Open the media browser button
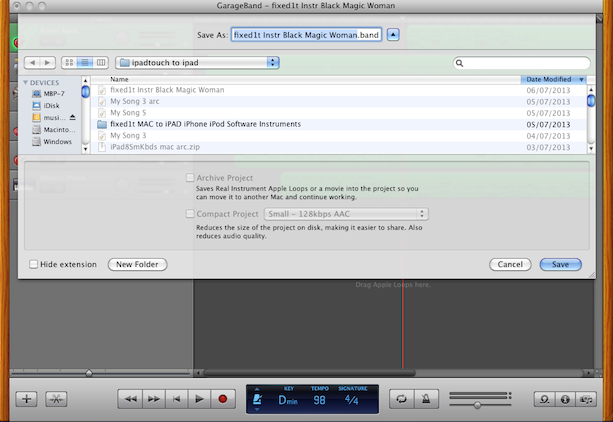The image size is (613, 422). coord(586,399)
